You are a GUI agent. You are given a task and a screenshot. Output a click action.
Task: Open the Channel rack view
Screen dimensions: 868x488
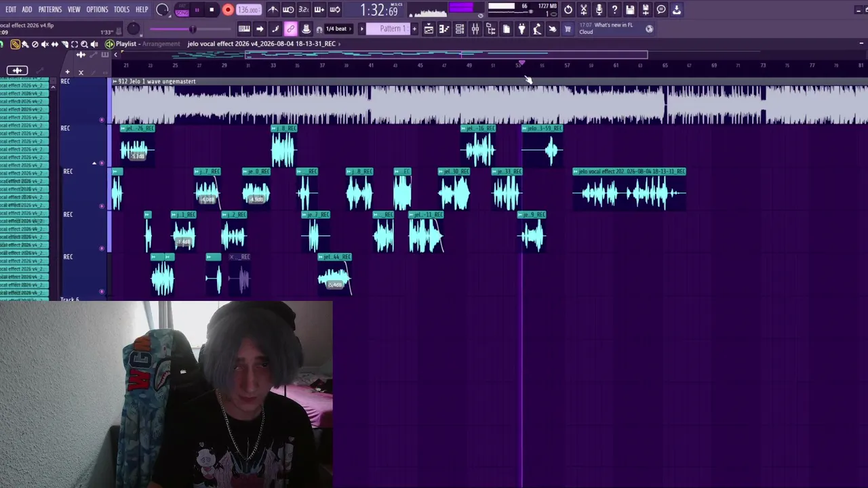coord(460,28)
